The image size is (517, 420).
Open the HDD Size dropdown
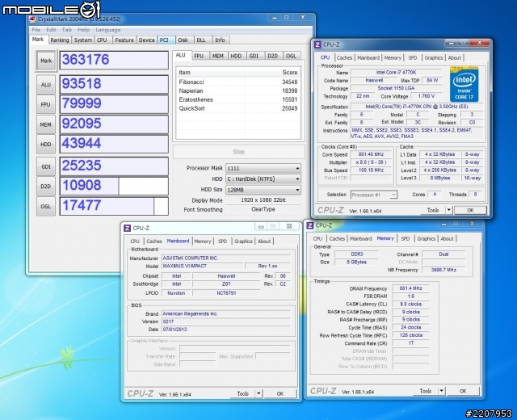click(x=263, y=190)
